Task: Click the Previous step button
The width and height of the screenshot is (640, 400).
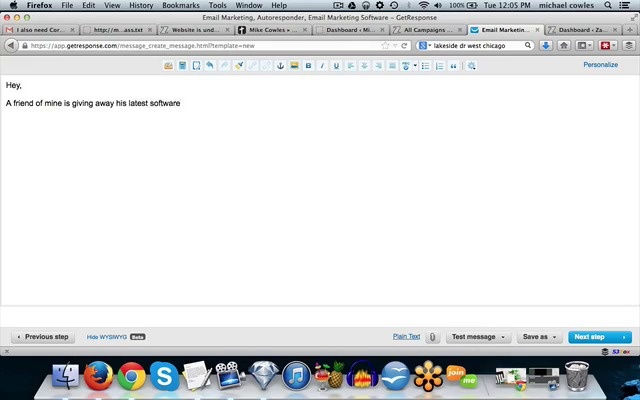Action: (x=43, y=337)
